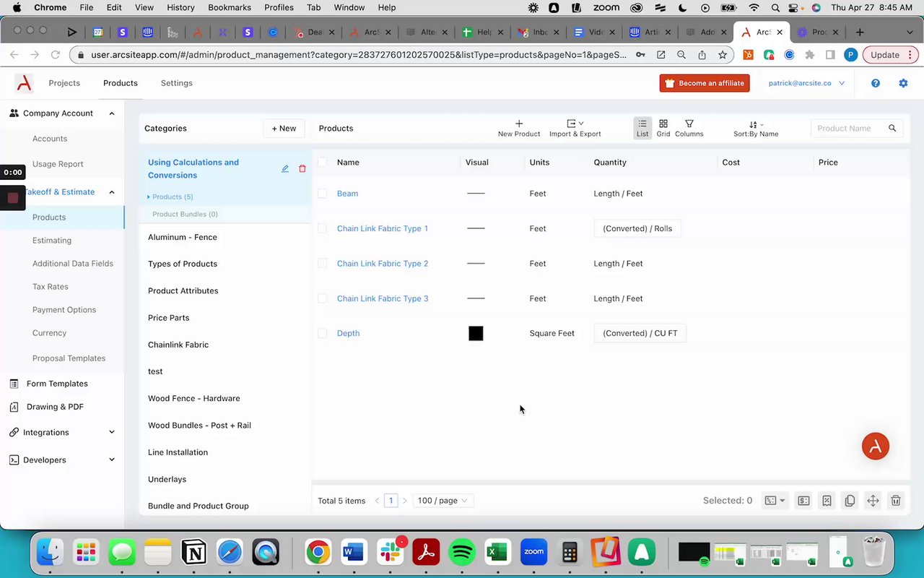Viewport: 924px width, 578px height.
Task: Click Become an affiliate button
Action: (x=705, y=83)
